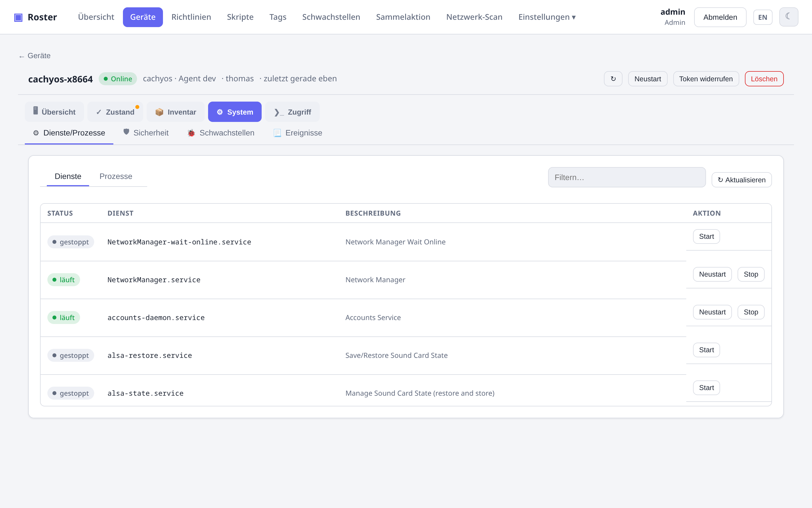Screen dimensions: 812x508
Task: Open Richtlinien in top navigation
Action: [191, 17]
